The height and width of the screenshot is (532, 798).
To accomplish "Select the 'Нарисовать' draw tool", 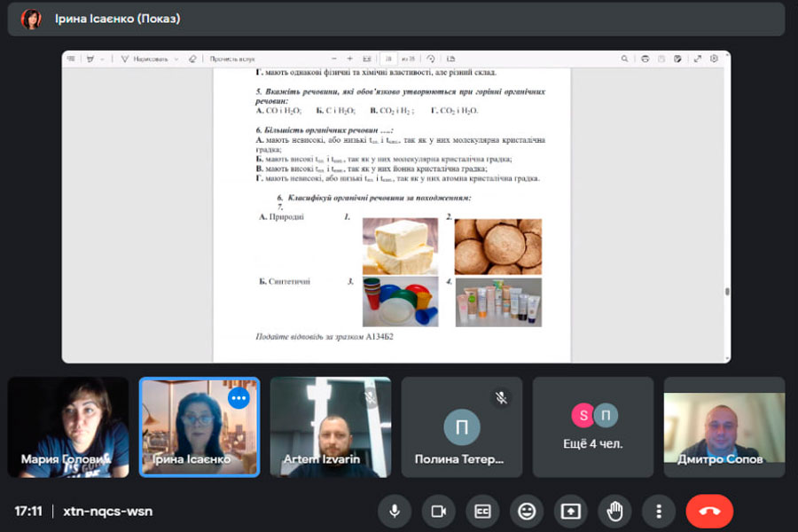I will point(146,59).
